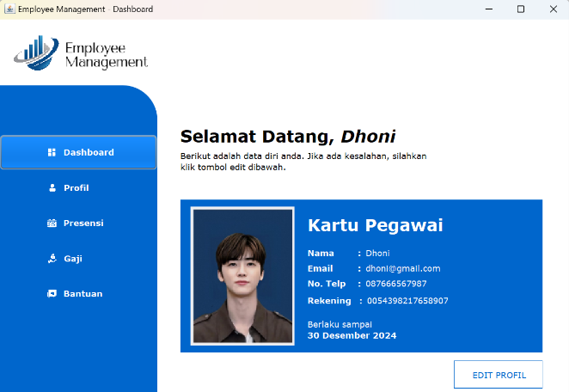This screenshot has height=392, width=569.
Task: Click the expiry date 30 Desember 2024
Action: 352,336
